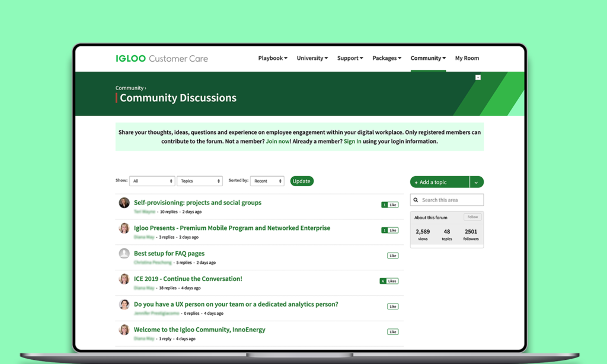
Task: Click Diana May's avatar on ICE 2019 topic
Action: click(123, 279)
